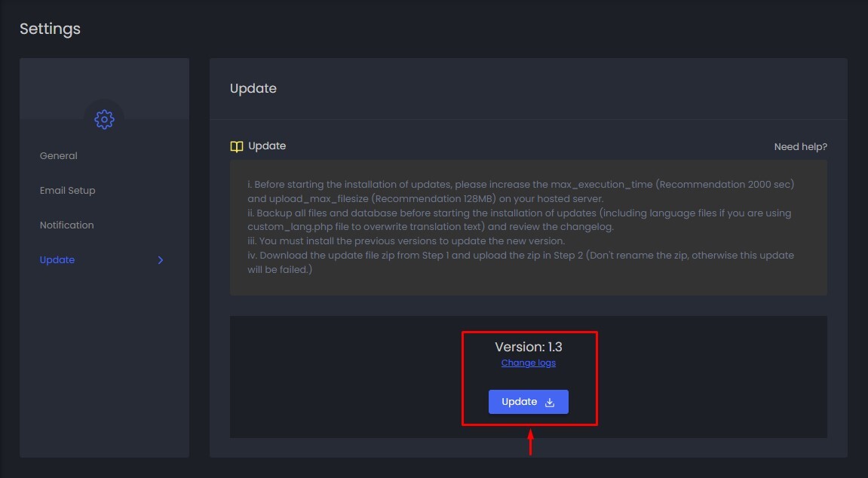Open the Notification settings page

click(67, 225)
